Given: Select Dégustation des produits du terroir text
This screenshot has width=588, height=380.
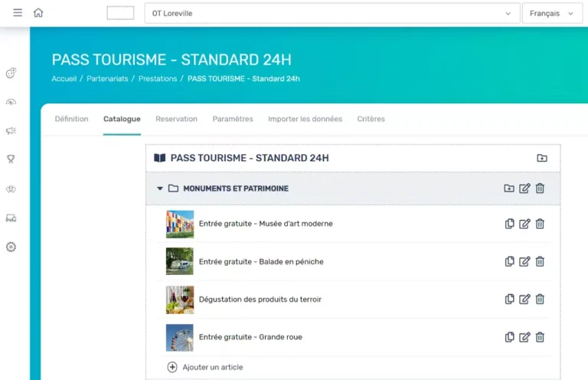Looking at the screenshot, I should pos(260,300).
